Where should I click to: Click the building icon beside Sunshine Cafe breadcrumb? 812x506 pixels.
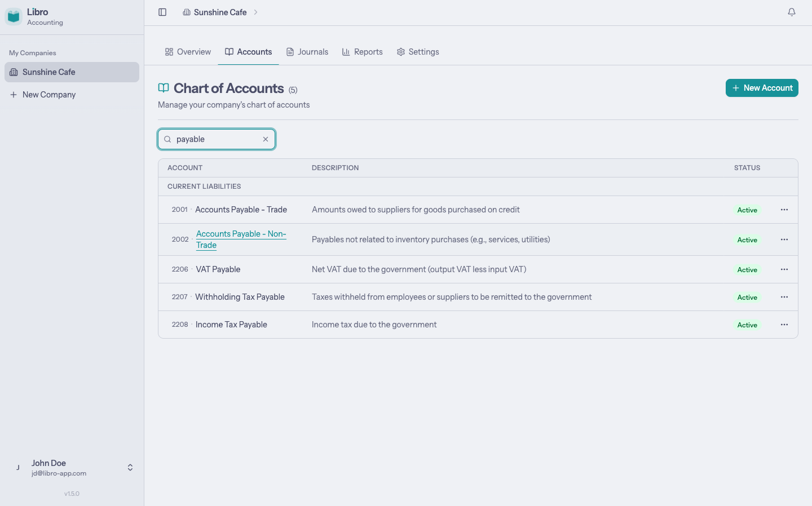coord(186,12)
